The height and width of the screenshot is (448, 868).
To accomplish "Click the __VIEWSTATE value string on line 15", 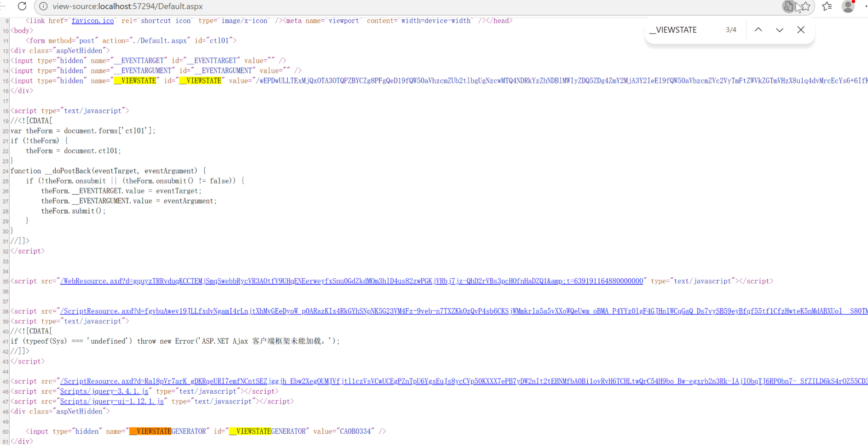I will [562, 81].
